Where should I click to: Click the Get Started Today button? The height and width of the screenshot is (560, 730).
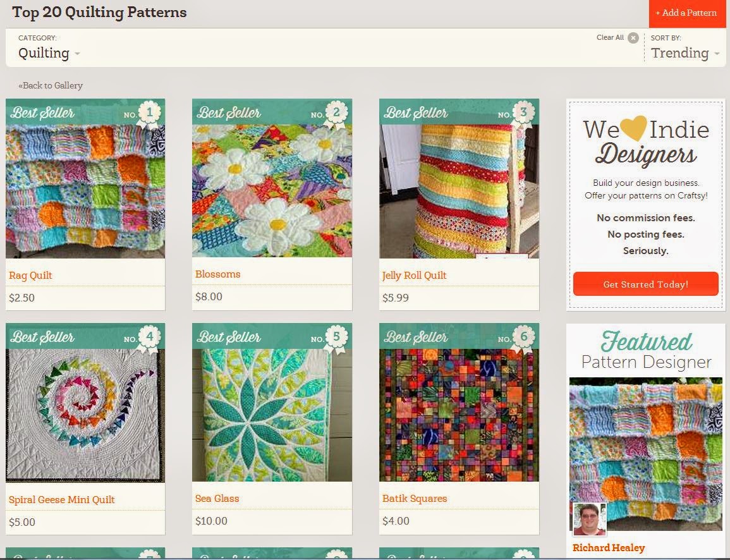click(646, 284)
